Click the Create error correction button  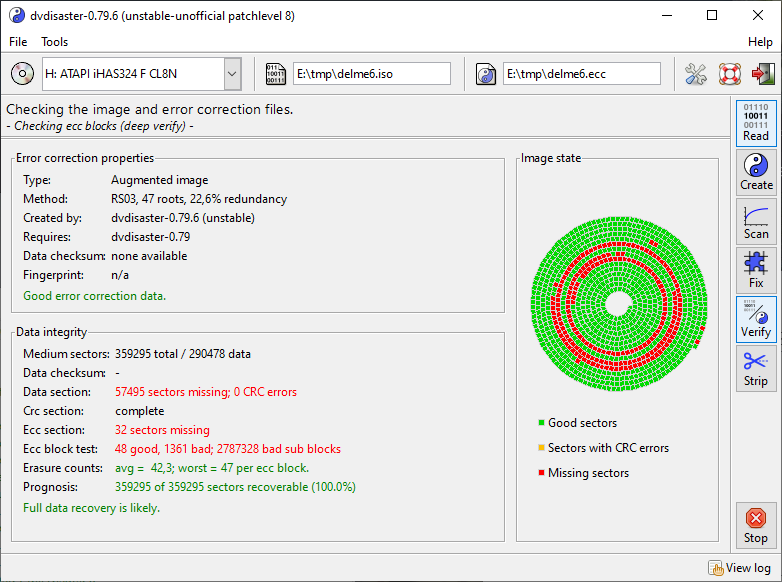756,171
